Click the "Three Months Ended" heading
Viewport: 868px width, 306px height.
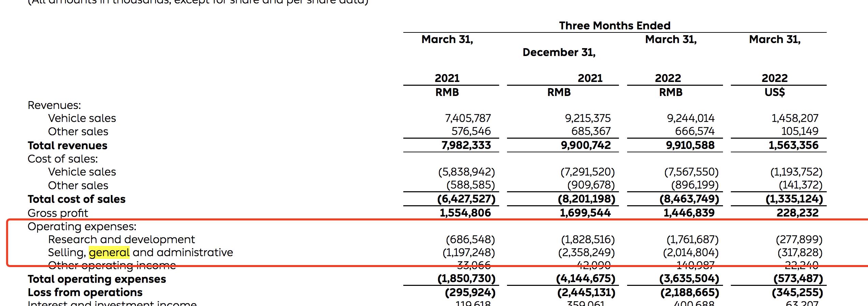click(614, 26)
